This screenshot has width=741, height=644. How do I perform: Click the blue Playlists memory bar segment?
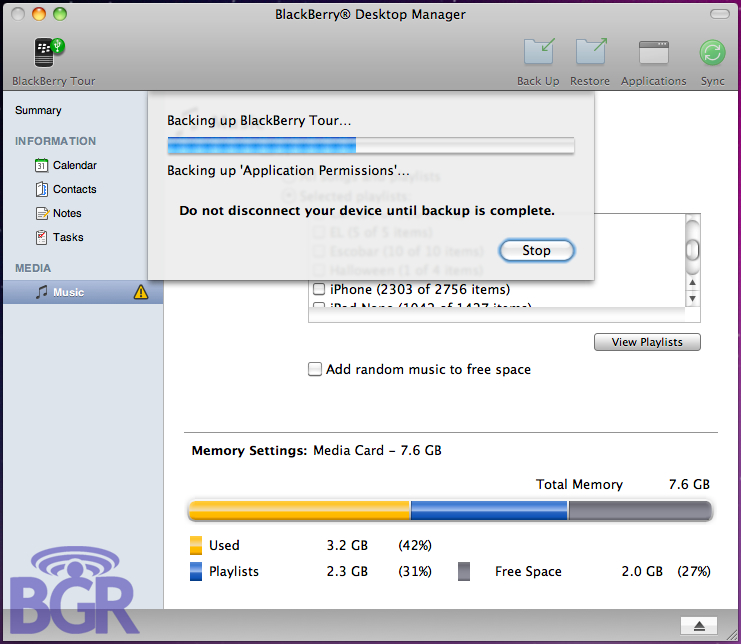click(489, 511)
